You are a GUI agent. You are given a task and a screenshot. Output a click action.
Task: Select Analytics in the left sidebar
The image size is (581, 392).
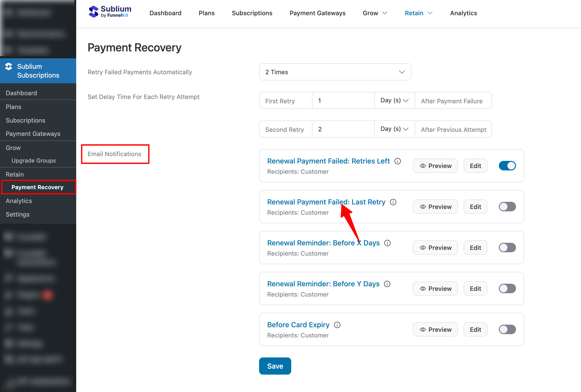tap(19, 201)
